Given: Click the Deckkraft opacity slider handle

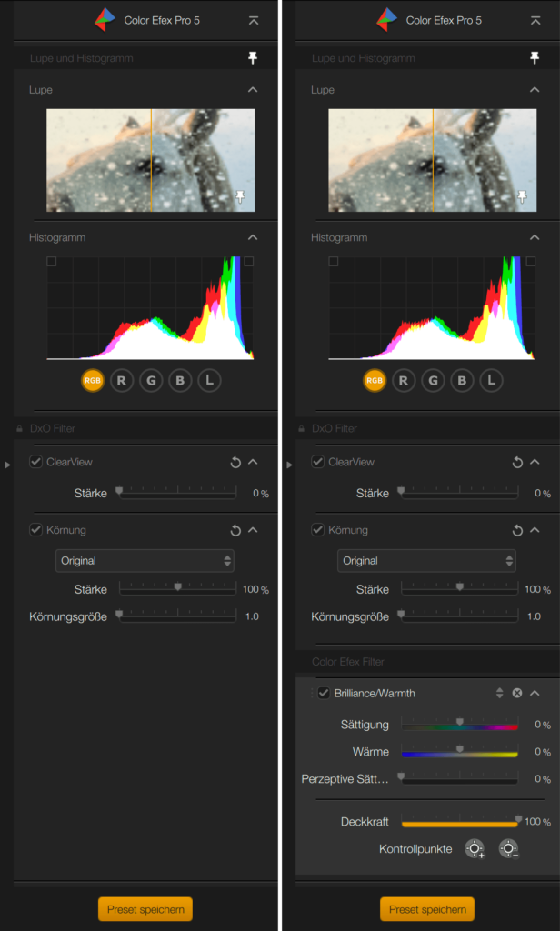Looking at the screenshot, I should coord(518,819).
